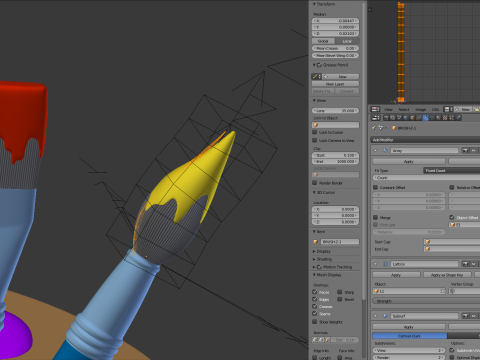480x360 pixels.
Task: Toggle Lattice modifier viewport eye icon
Action: tap(473, 264)
